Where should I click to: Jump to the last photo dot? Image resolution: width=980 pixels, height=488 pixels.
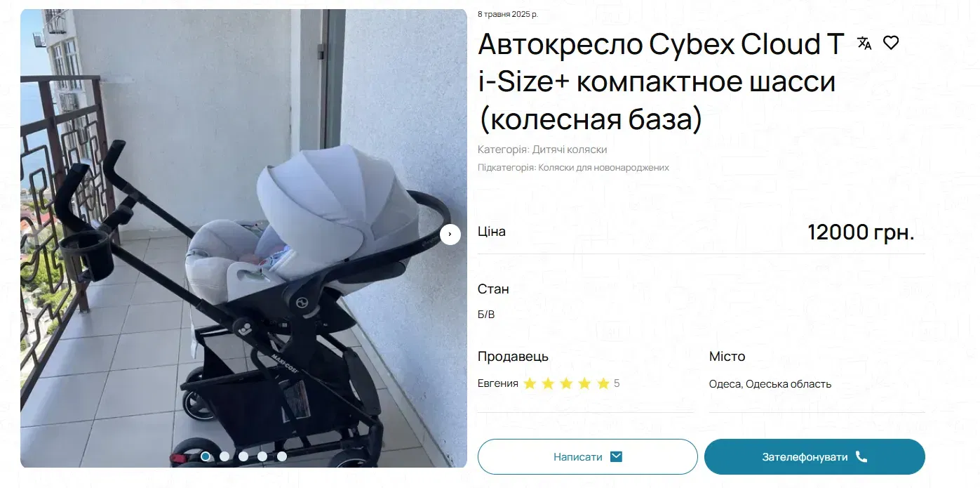click(282, 456)
